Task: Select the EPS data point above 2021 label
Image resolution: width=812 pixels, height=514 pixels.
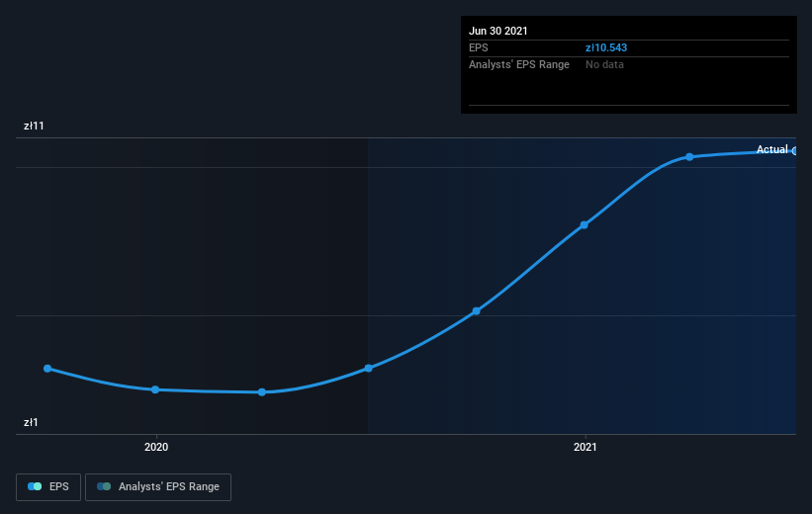Action: 585,224
